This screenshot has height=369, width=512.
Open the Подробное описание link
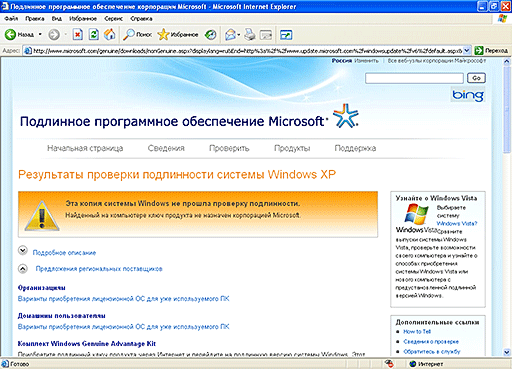pyautogui.click(x=64, y=253)
